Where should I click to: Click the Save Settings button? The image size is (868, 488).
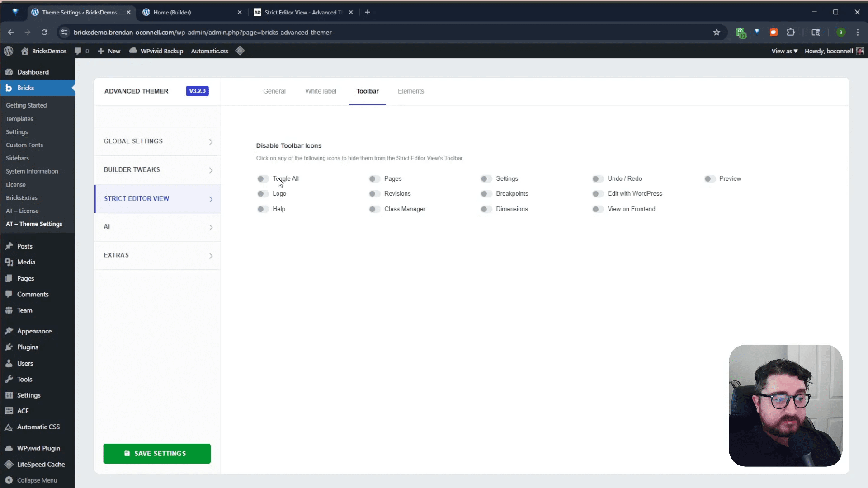point(156,453)
